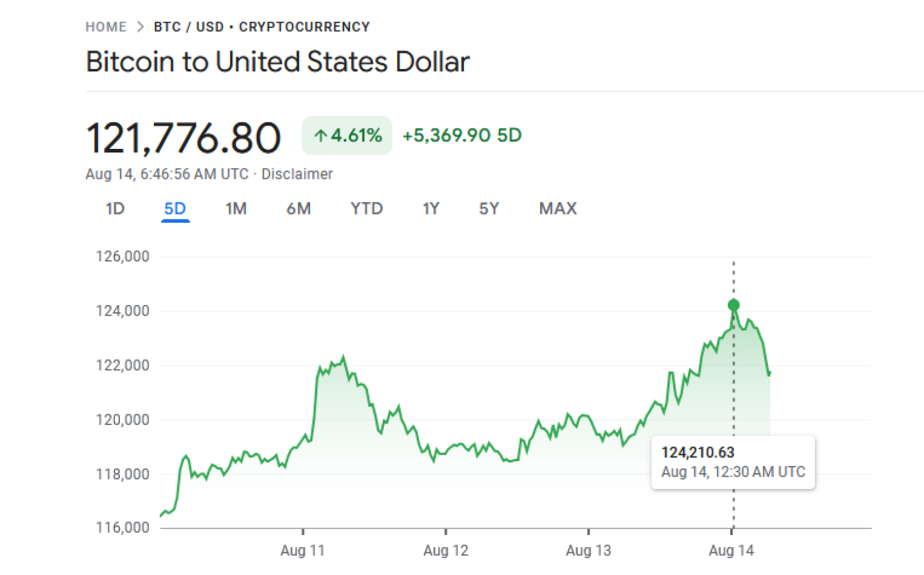924x575 pixels.
Task: Click the Aug 14 label on the x-axis
Action: [732, 551]
